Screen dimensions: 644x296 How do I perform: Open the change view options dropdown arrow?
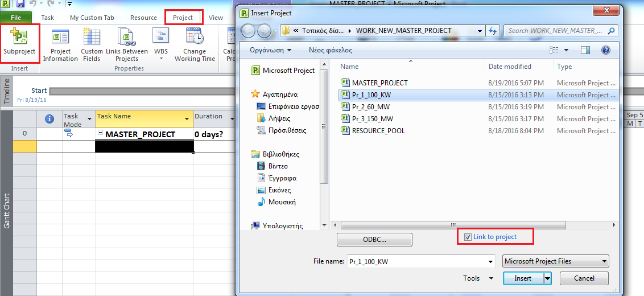pos(566,50)
